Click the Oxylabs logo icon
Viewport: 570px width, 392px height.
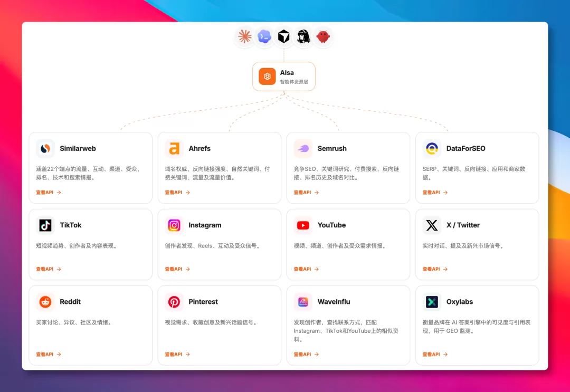[432, 302]
